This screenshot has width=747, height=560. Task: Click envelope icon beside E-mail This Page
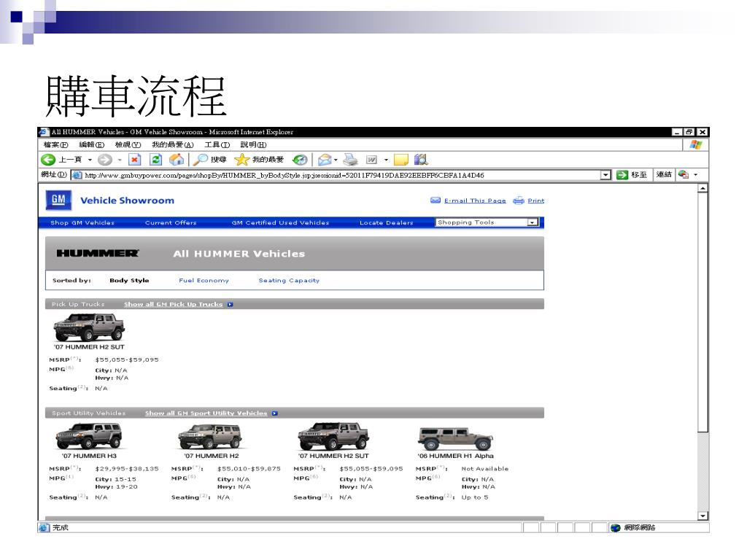[x=436, y=201]
